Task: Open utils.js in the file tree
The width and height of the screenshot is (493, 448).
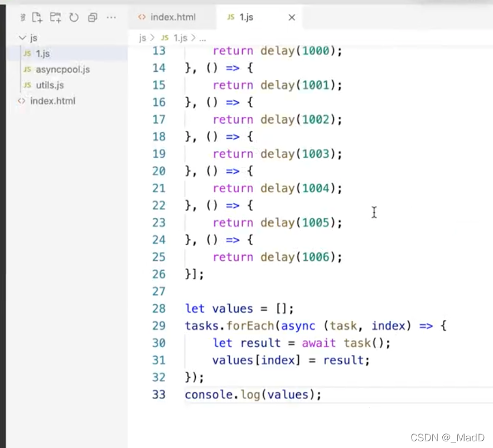Action: click(50, 85)
